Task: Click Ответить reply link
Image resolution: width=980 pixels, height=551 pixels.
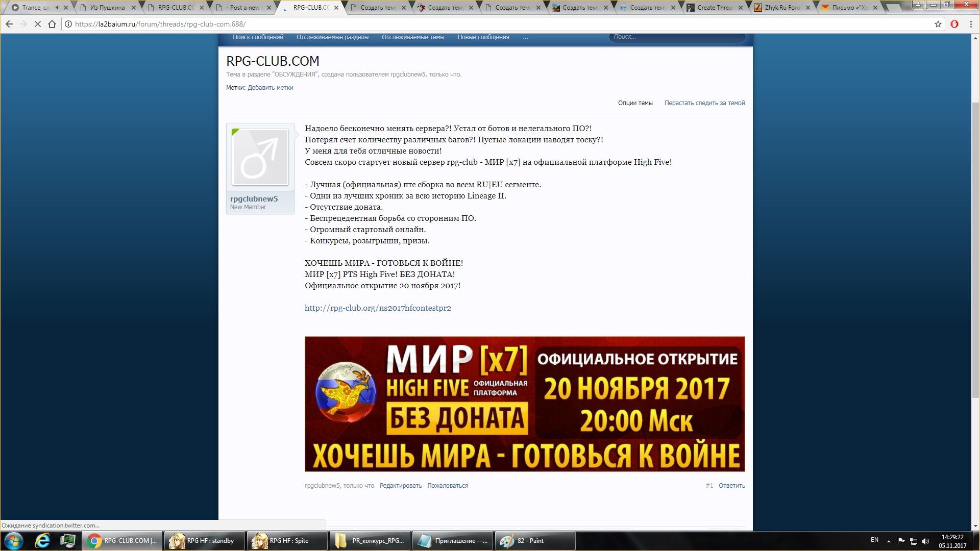Action: 732,486
